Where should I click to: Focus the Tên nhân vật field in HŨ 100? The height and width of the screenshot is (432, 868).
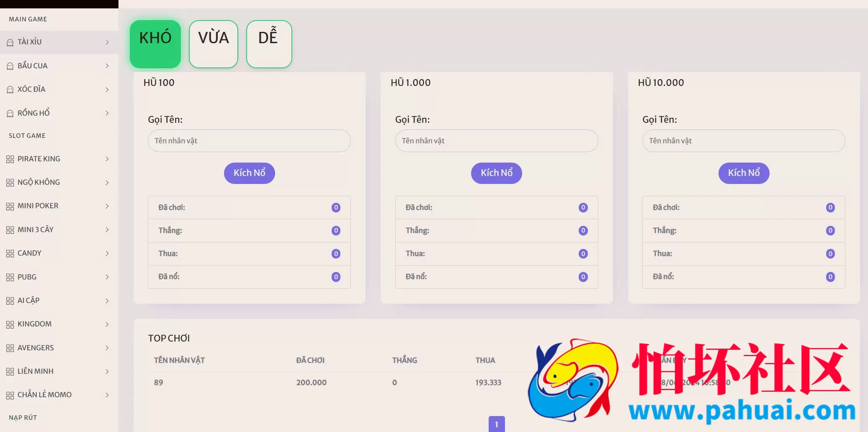pos(249,141)
